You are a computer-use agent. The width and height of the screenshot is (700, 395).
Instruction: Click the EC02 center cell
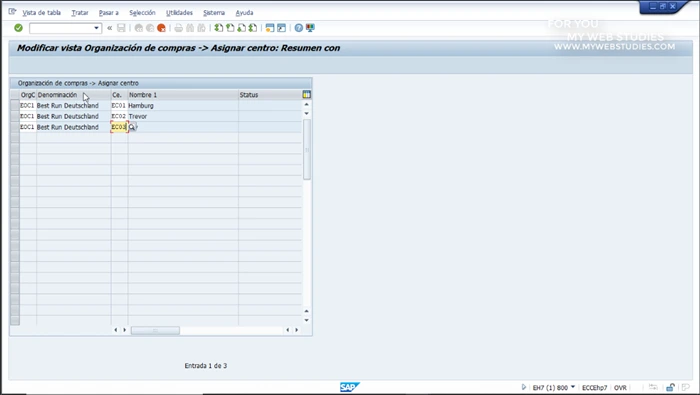[x=119, y=116]
